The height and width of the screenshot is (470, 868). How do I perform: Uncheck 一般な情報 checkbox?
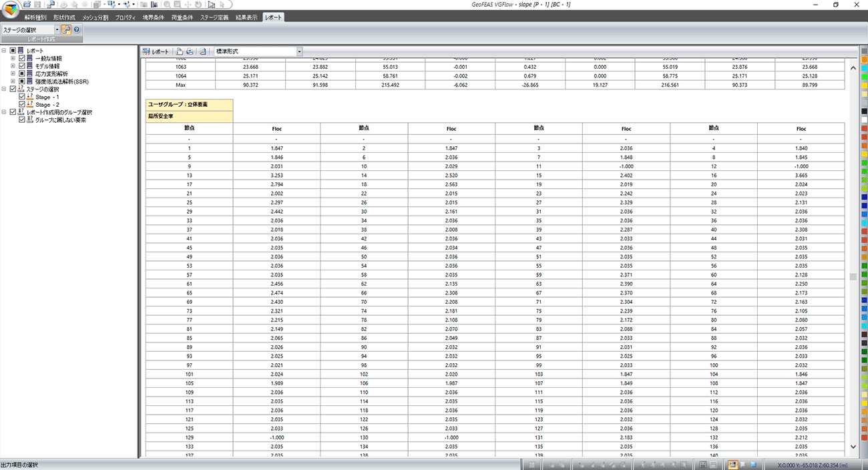coord(21,58)
